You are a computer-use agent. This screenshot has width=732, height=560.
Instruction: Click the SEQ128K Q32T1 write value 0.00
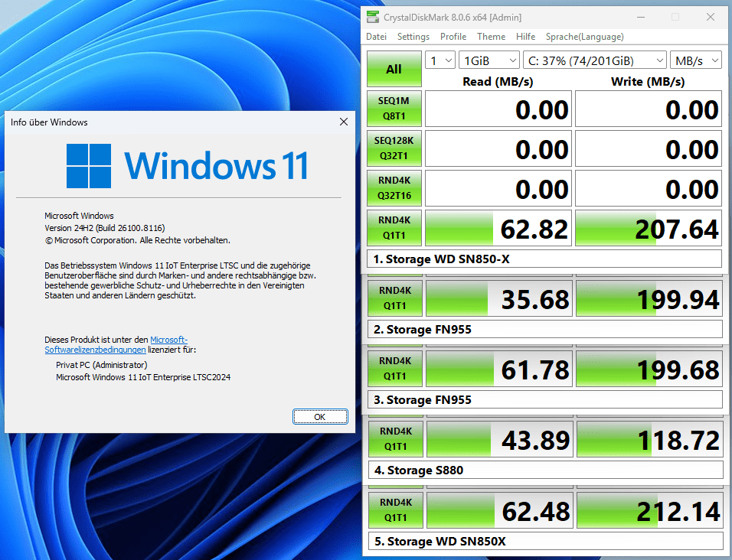click(649, 148)
